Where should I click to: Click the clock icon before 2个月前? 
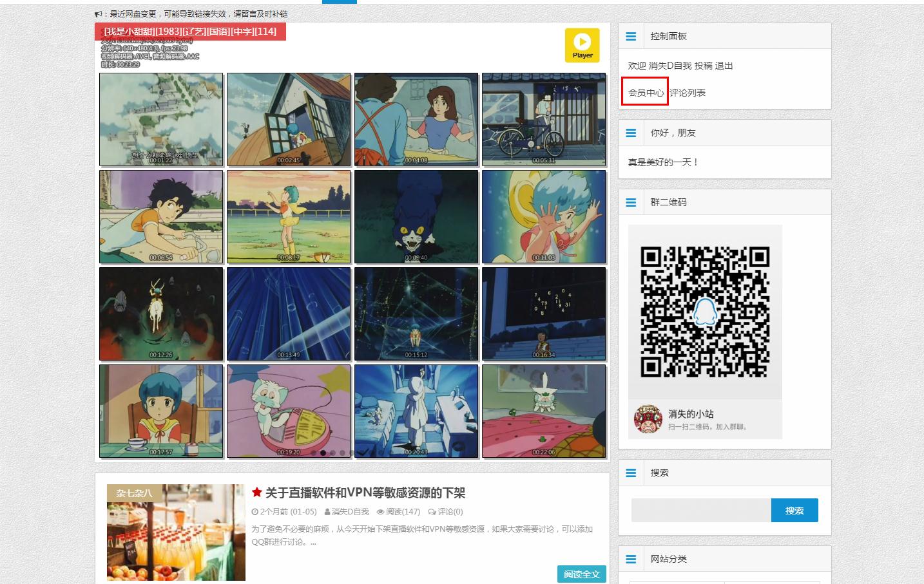tap(255, 512)
